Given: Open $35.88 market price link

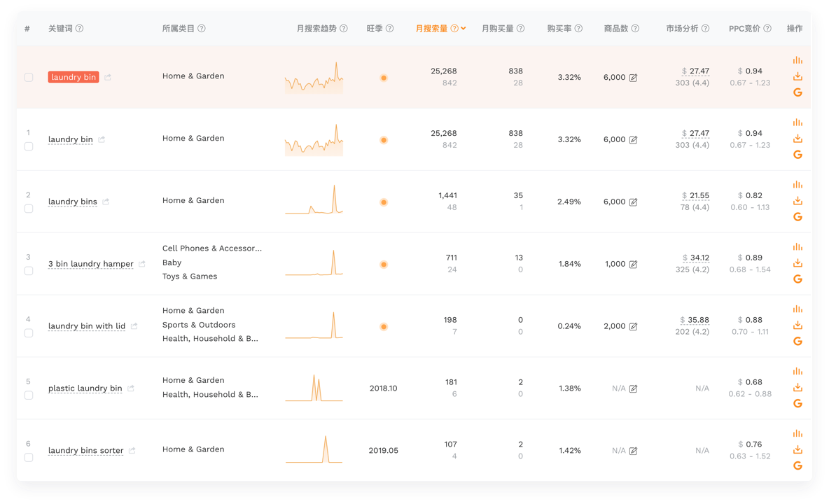Looking at the screenshot, I should 695,320.
